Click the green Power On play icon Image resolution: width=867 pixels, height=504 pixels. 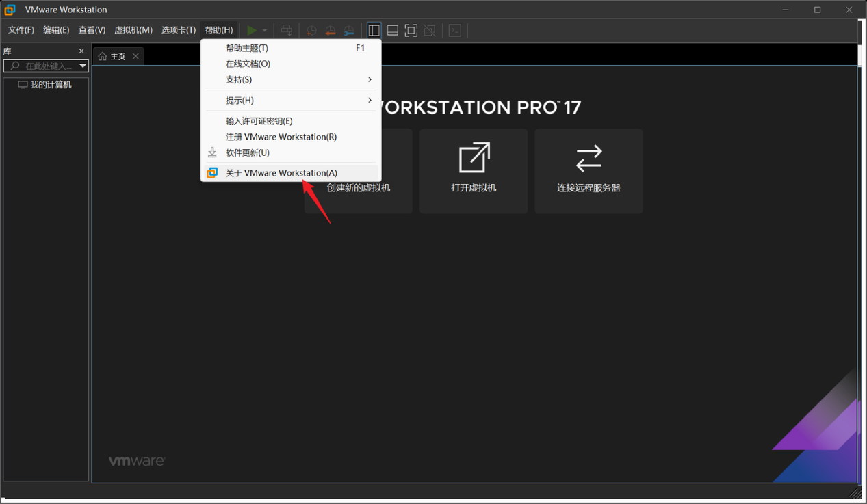click(x=252, y=30)
